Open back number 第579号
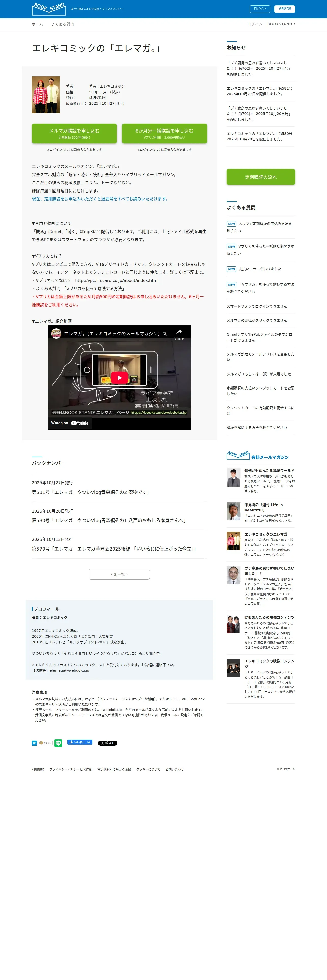The height and width of the screenshot is (980, 327). point(115,549)
